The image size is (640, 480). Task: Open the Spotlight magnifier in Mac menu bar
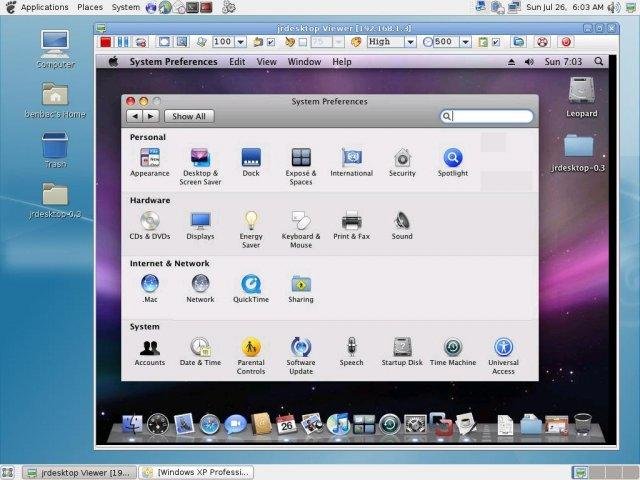[599, 62]
